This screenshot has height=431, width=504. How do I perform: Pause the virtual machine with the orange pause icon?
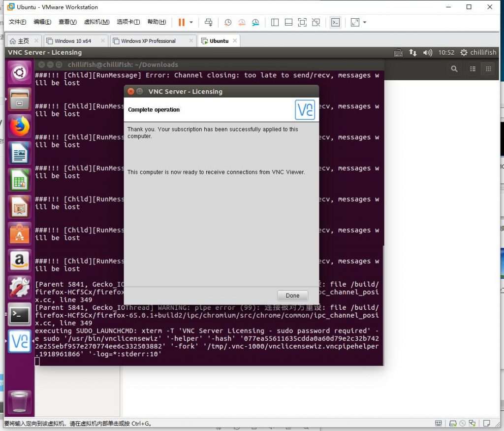pos(182,22)
